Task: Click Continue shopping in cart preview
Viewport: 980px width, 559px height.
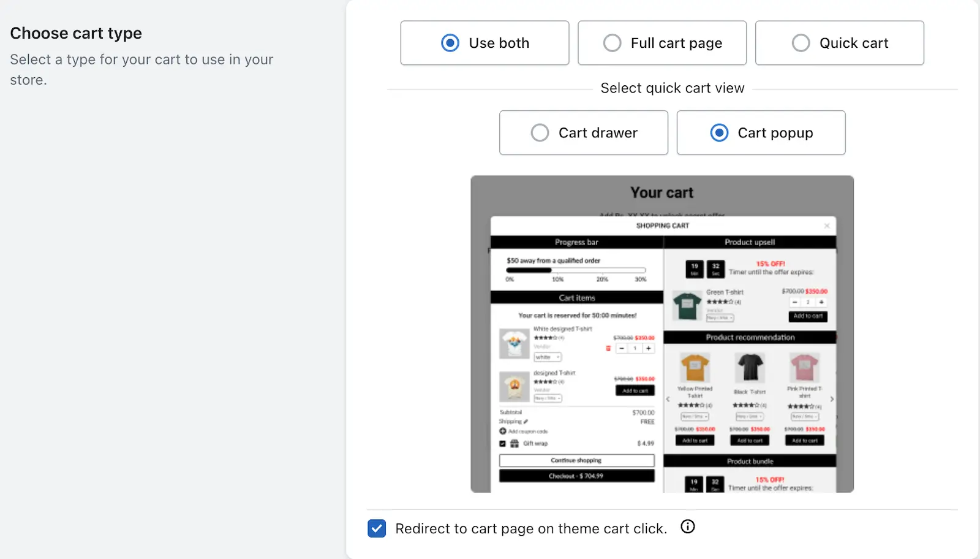Action: pyautogui.click(x=577, y=460)
